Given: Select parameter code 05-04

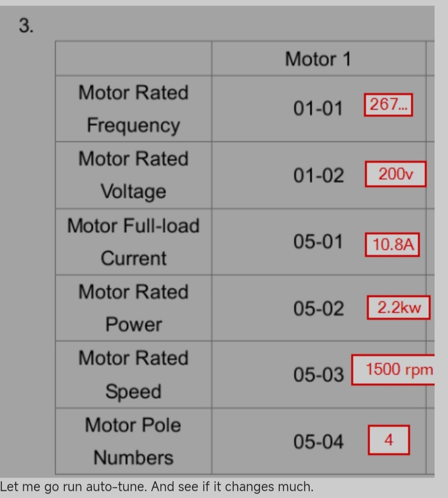Looking at the screenshot, I should coord(318,442).
